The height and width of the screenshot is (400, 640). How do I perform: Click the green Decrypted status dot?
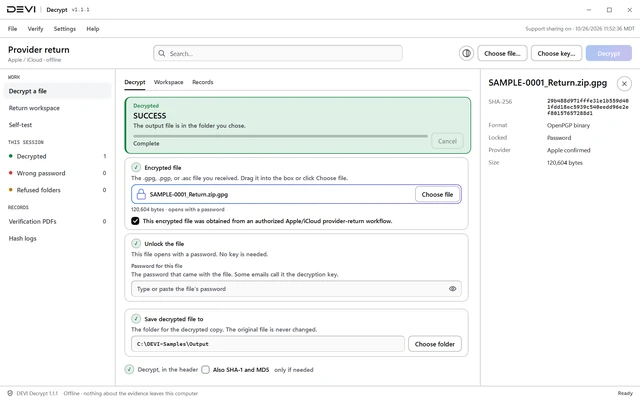pyautogui.click(x=11, y=156)
